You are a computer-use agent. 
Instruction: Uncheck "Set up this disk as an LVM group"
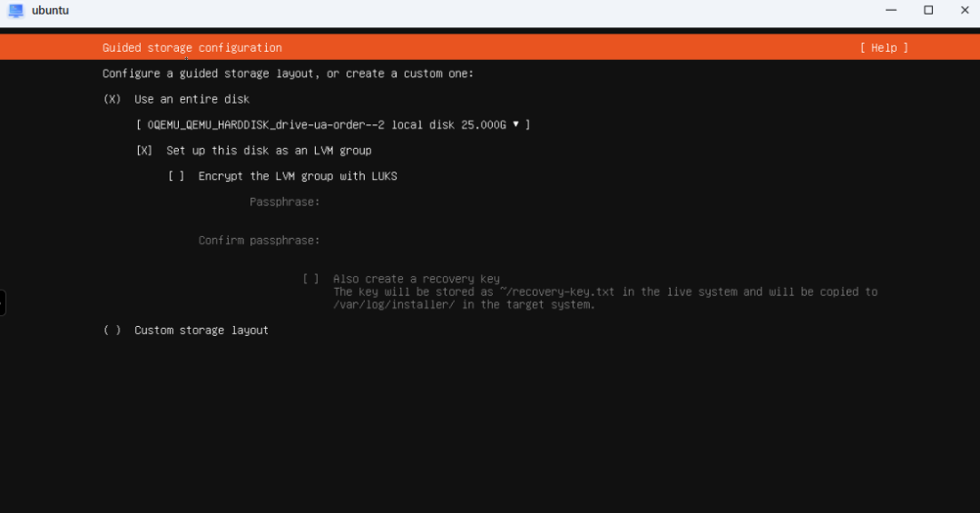tap(144, 151)
